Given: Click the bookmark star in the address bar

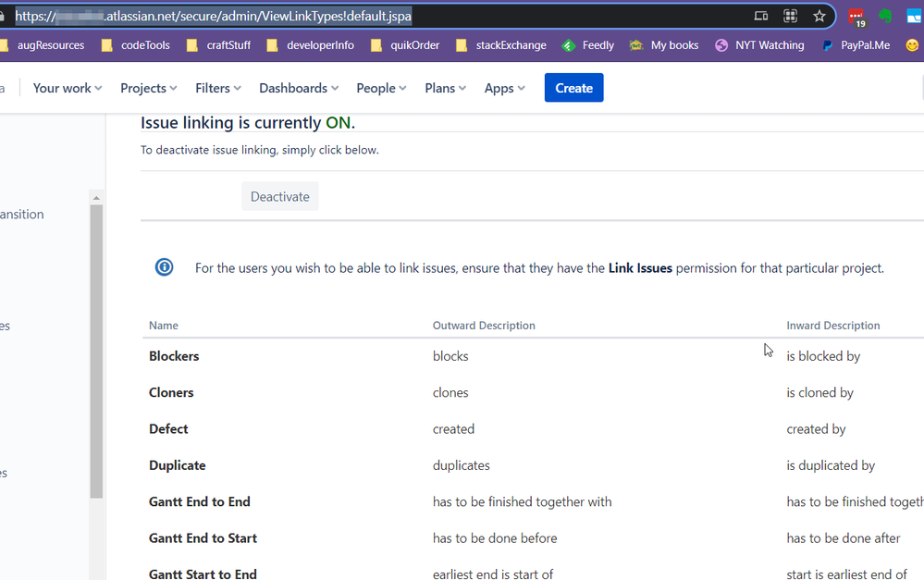Looking at the screenshot, I should pyautogui.click(x=819, y=15).
